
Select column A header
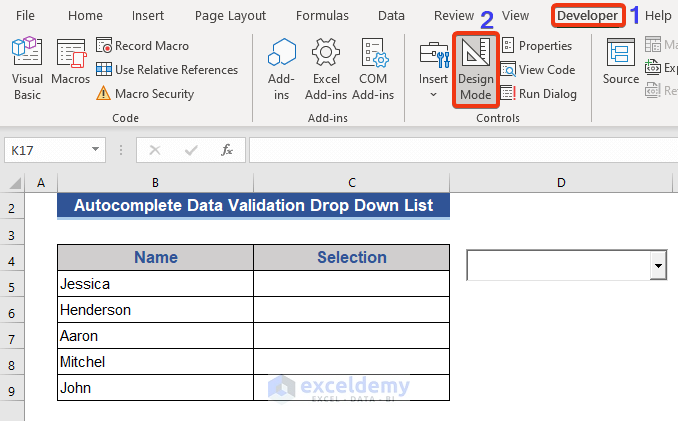click(x=41, y=183)
